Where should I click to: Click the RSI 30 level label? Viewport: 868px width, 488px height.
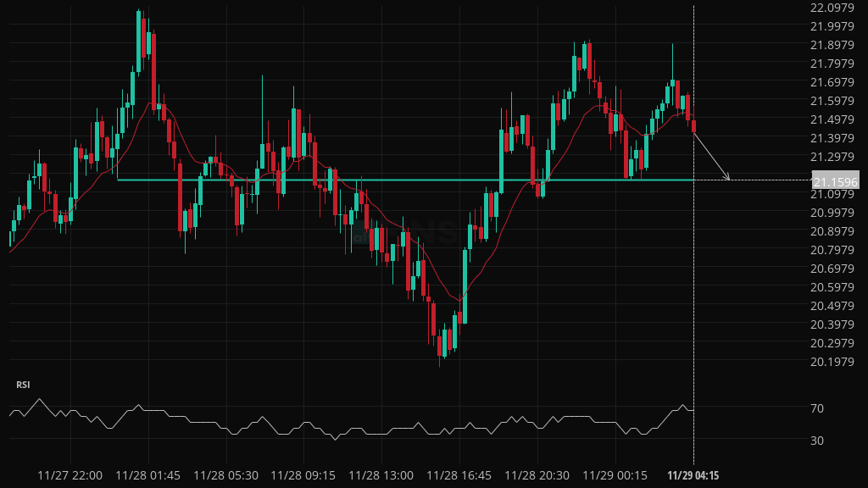pyautogui.click(x=817, y=441)
